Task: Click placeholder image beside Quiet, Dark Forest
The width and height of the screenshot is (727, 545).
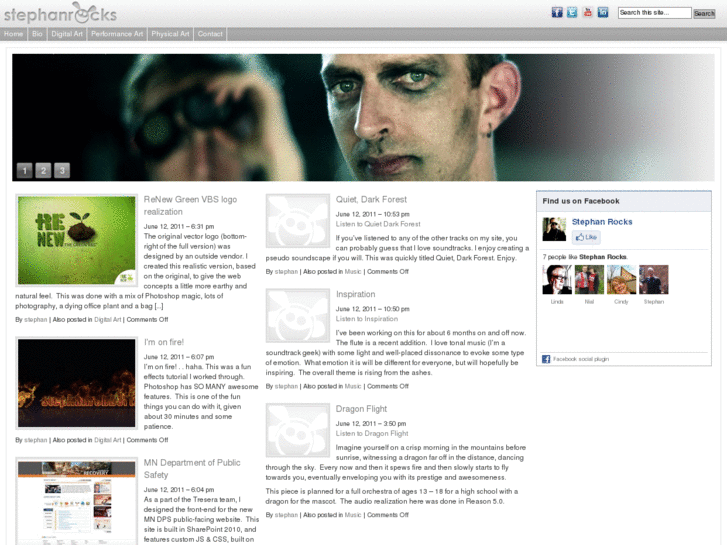Action: (x=298, y=221)
